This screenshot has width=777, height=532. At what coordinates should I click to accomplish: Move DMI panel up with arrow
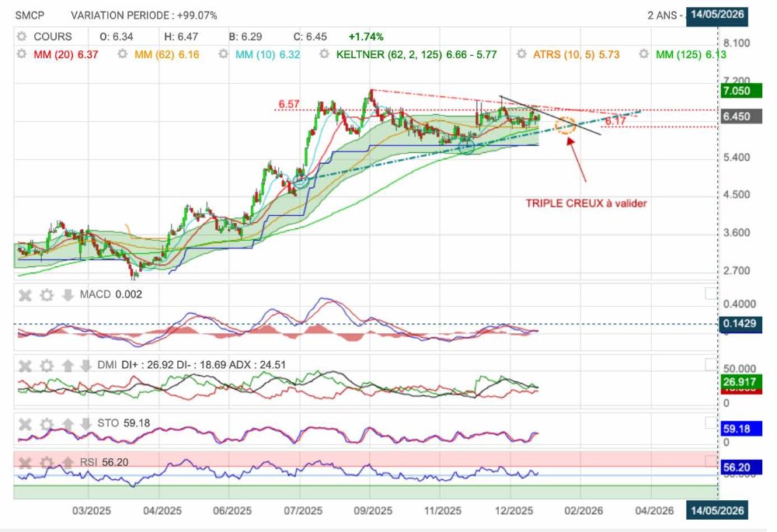pyautogui.click(x=68, y=366)
